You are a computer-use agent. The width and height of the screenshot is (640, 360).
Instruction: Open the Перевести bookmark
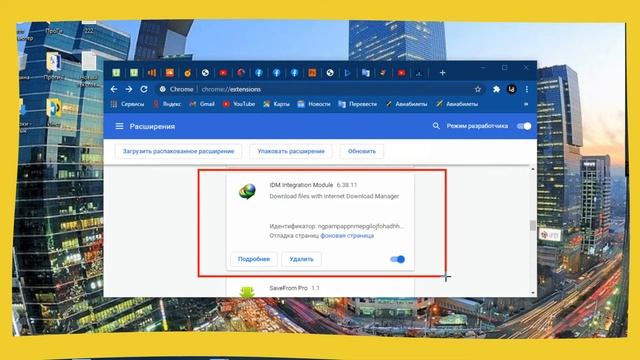(x=358, y=104)
